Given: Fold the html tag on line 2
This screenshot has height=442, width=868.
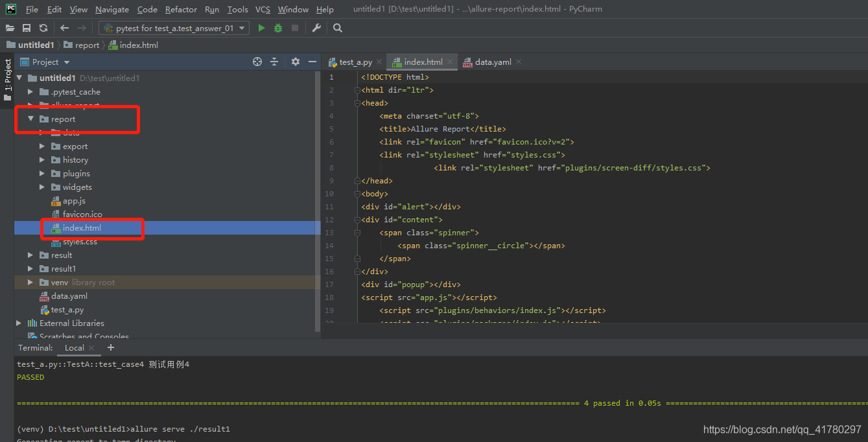Looking at the screenshot, I should [357, 90].
